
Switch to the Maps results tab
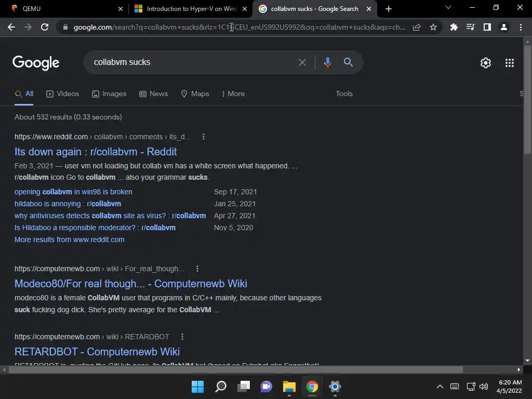[x=195, y=94]
